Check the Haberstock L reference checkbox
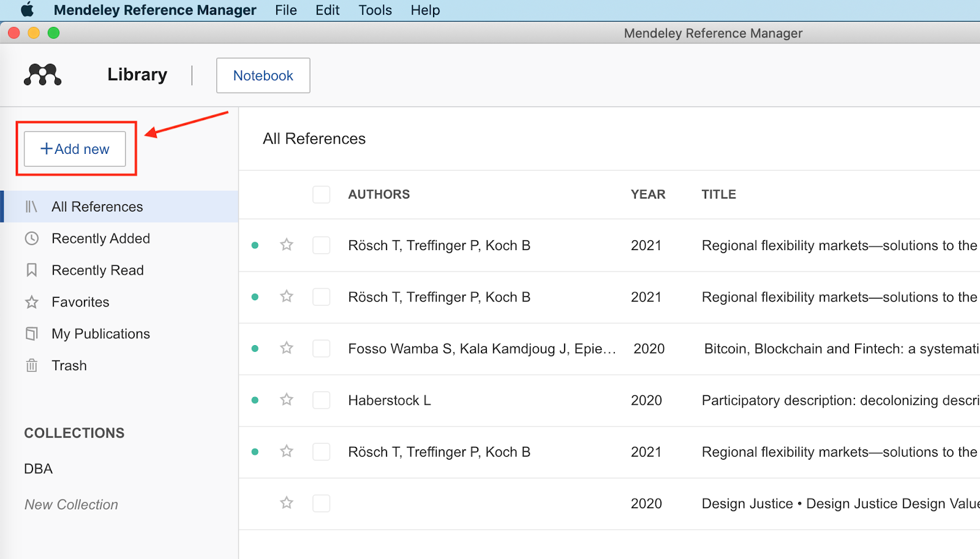Image resolution: width=980 pixels, height=559 pixels. coord(322,400)
